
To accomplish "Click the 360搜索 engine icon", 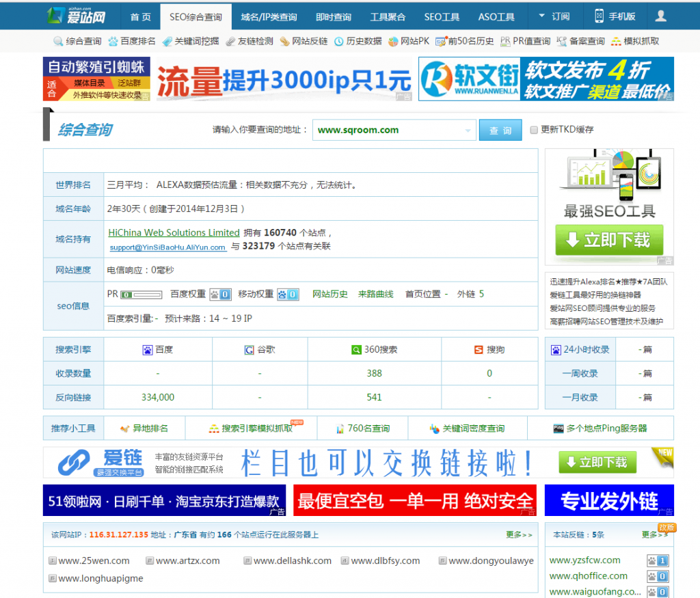I will (x=356, y=350).
